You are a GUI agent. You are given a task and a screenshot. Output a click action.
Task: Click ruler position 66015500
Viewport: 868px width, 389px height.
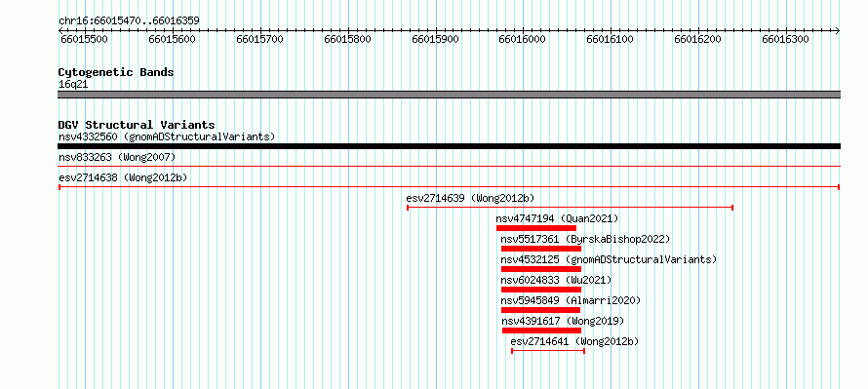(85, 39)
